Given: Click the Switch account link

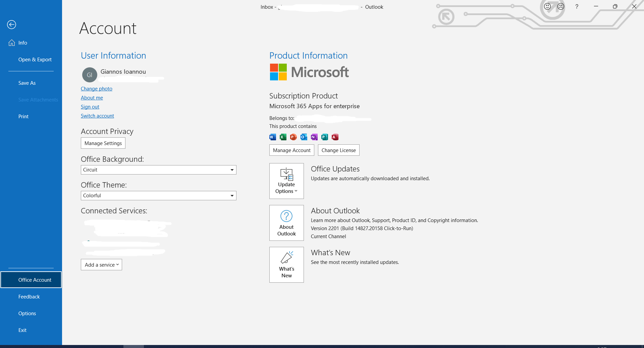Looking at the screenshot, I should [97, 116].
